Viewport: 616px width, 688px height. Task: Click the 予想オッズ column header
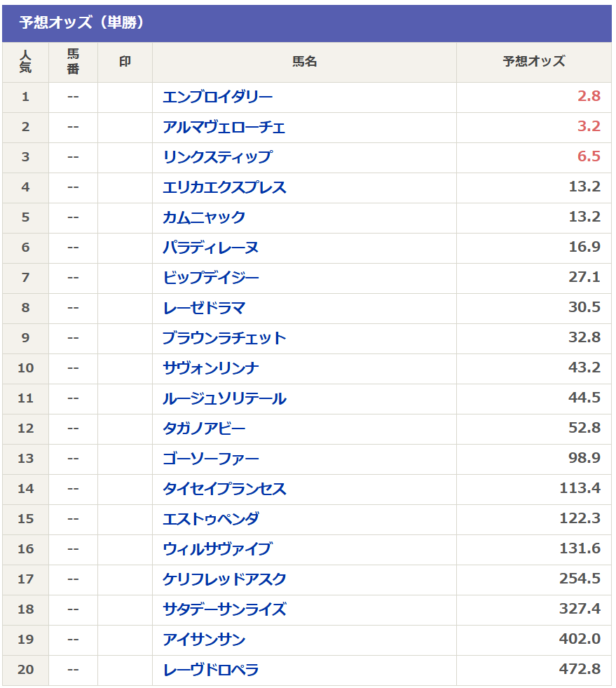(533, 62)
